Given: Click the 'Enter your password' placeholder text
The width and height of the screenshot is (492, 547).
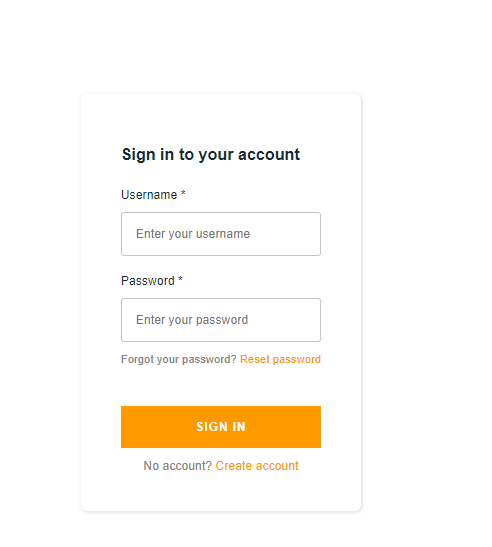Looking at the screenshot, I should 192,320.
